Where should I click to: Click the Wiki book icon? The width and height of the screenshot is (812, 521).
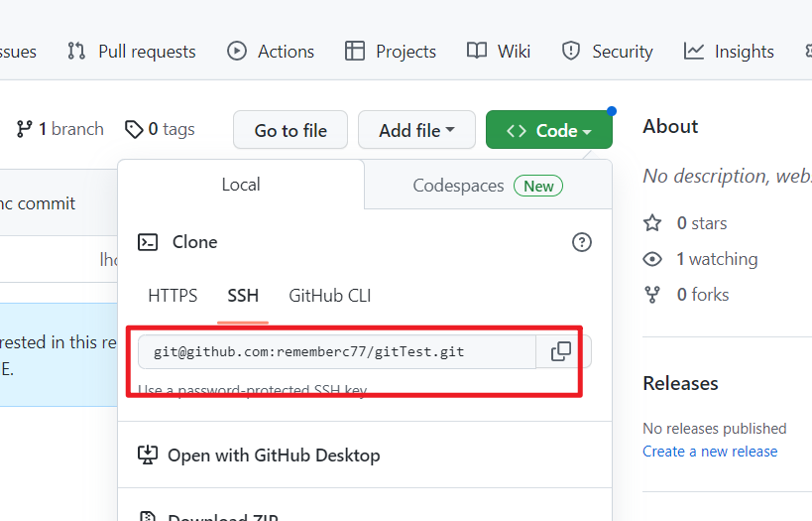pos(477,51)
